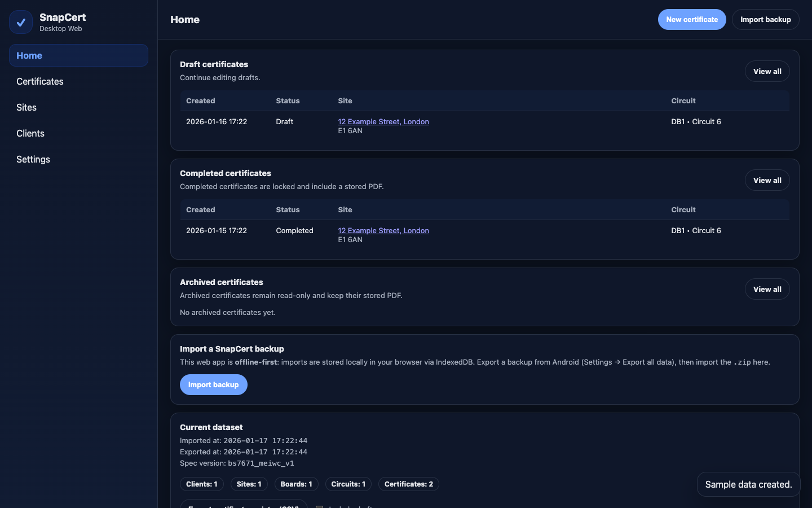Click the New certificate button
This screenshot has height=508, width=812.
tap(692, 19)
